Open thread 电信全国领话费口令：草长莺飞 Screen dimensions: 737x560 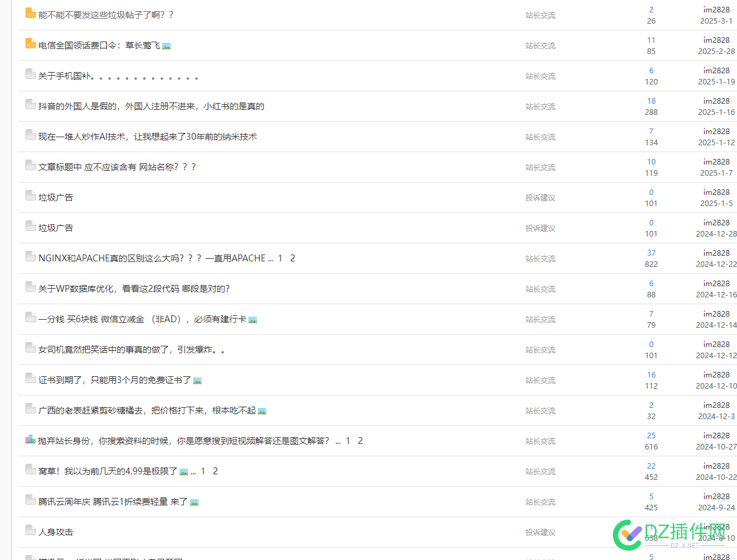coord(99,45)
